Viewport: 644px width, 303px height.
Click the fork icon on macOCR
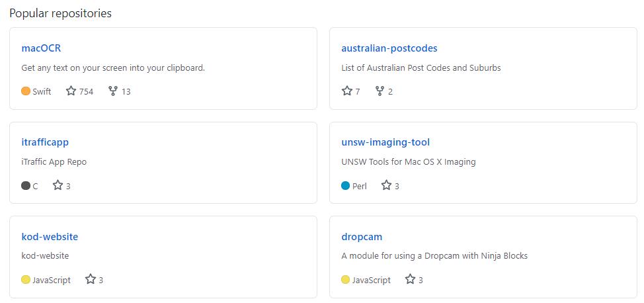tap(113, 91)
